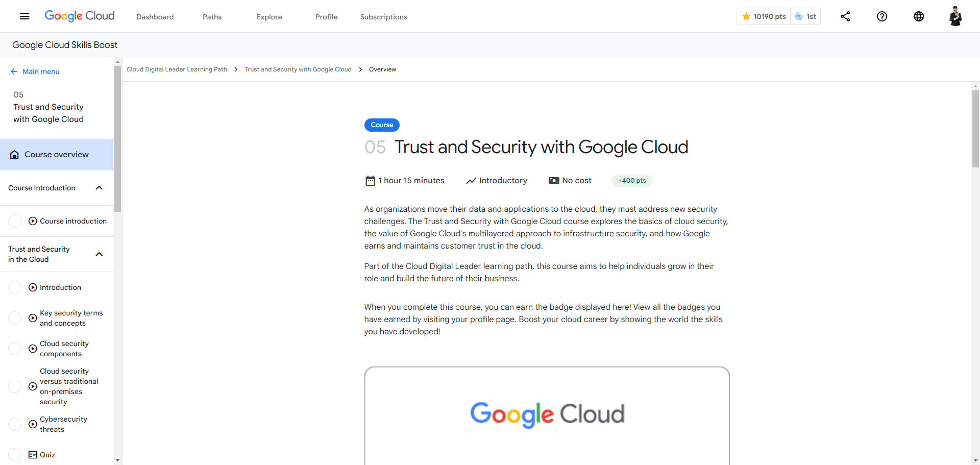Click Cloud Digital Leader Learning Path breadcrumb
Image resolution: width=980 pixels, height=465 pixels.
[177, 69]
